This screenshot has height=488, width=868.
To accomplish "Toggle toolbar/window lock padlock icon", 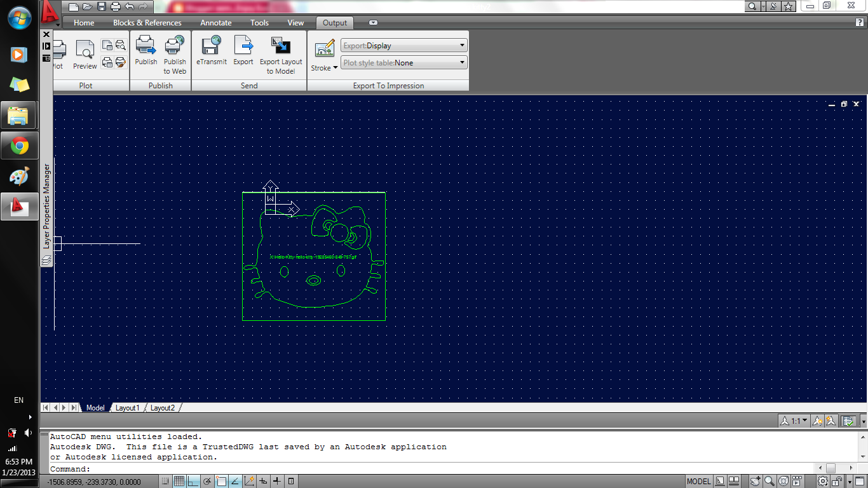I will tap(838, 481).
